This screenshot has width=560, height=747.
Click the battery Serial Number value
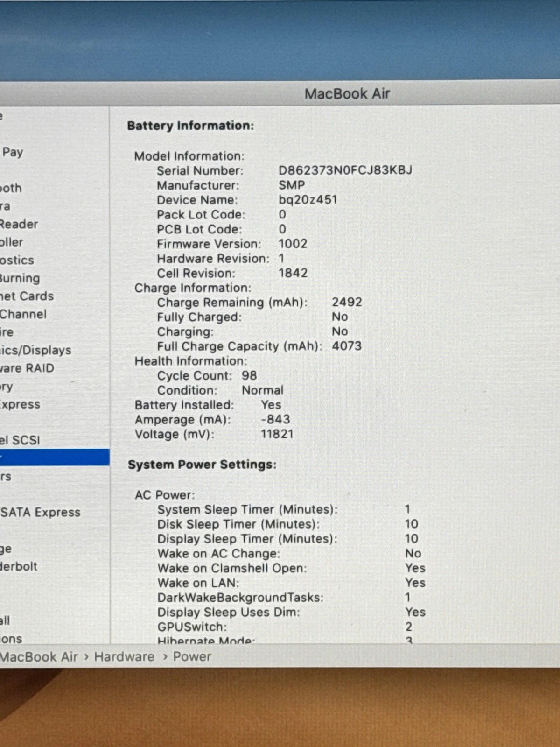[x=345, y=170]
